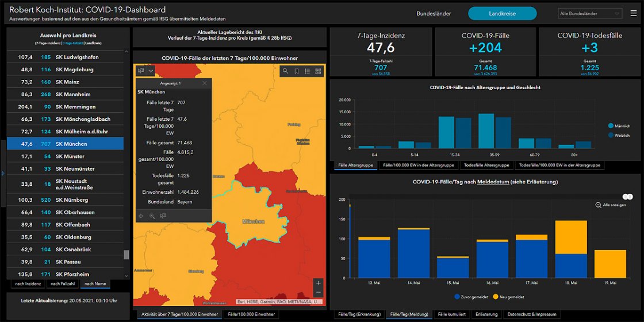Open the basemap gallery grid icon
644x322 pixels.
318,71
